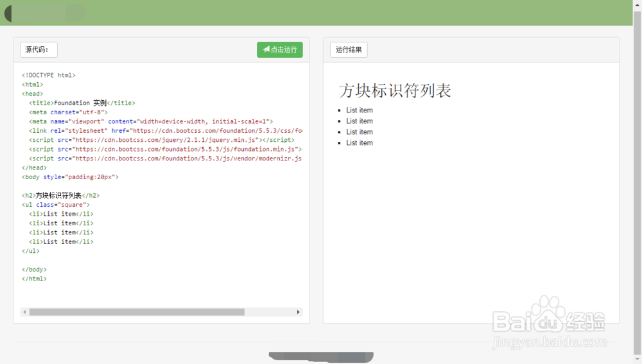Click the modernizr.js script line
Image resolution: width=642 pixels, height=364 pixels.
tap(166, 159)
